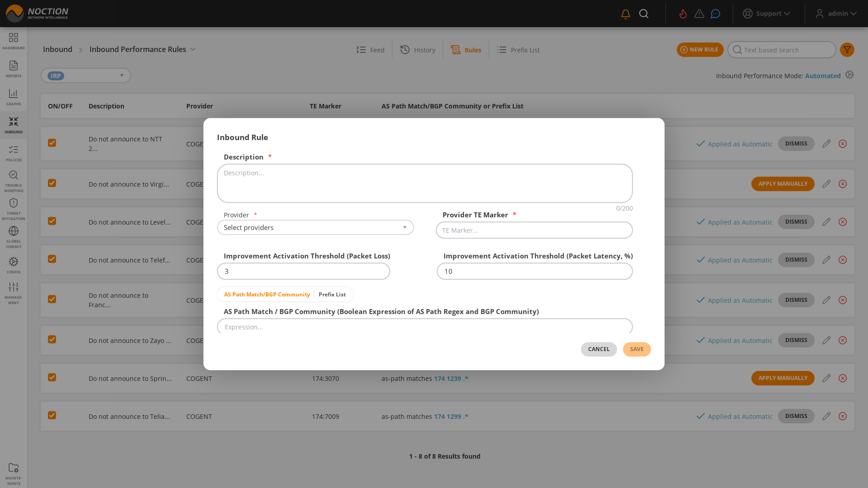
Task: Open the search magnifier in the top bar
Action: point(644,14)
